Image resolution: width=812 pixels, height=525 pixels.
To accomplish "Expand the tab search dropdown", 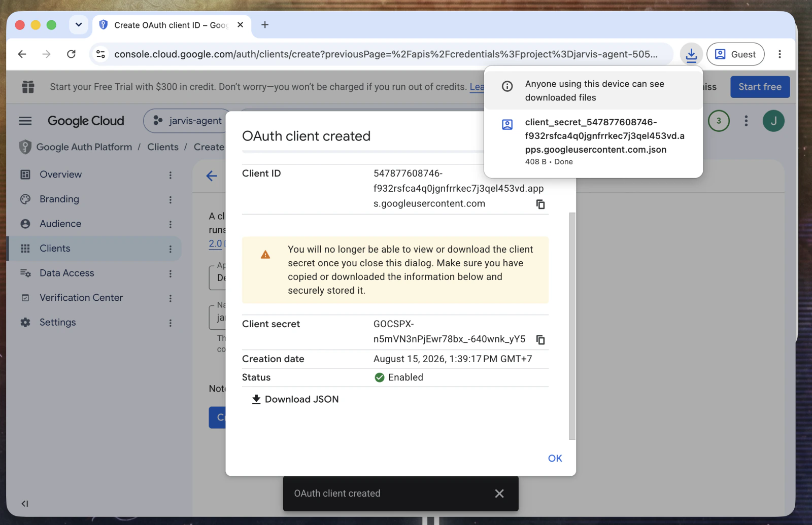I will point(79,25).
